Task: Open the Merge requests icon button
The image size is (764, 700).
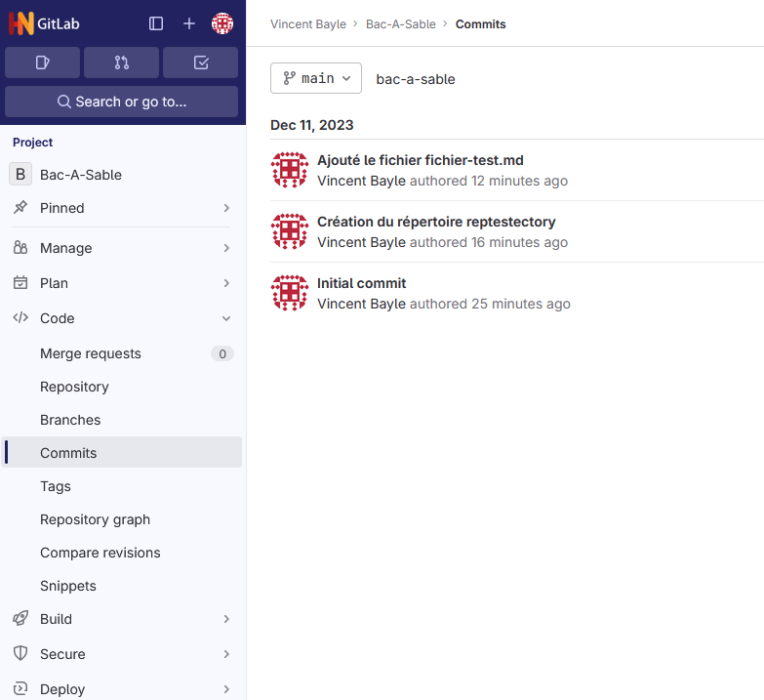Action: click(121, 62)
